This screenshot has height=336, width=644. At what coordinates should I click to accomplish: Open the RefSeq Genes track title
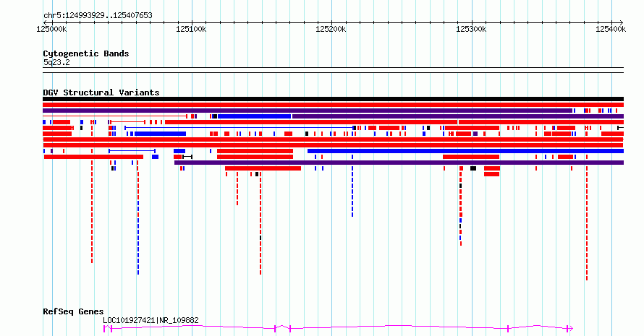pos(73,312)
